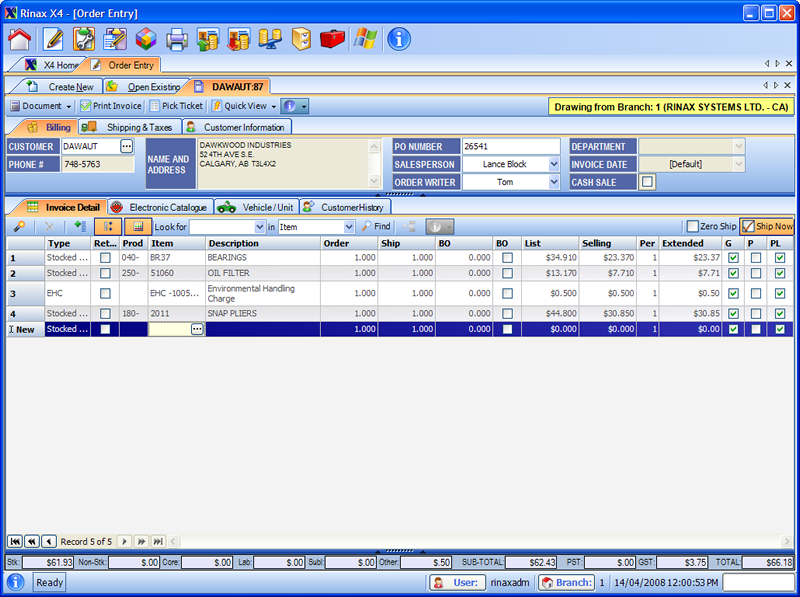Go to the next record arrow
Image resolution: width=800 pixels, height=597 pixels.
(x=124, y=541)
